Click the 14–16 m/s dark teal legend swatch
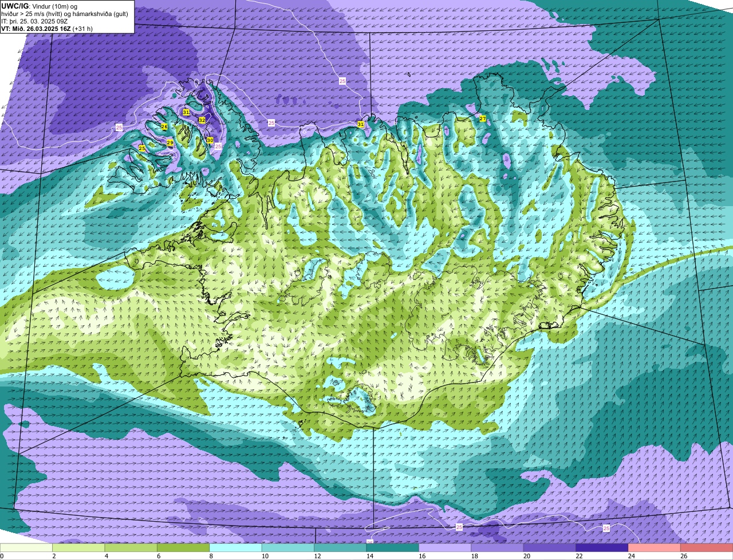This screenshot has height=560, width=733. pos(393,547)
